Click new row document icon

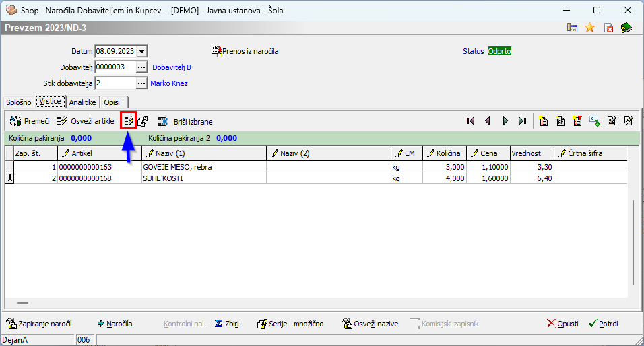point(544,121)
